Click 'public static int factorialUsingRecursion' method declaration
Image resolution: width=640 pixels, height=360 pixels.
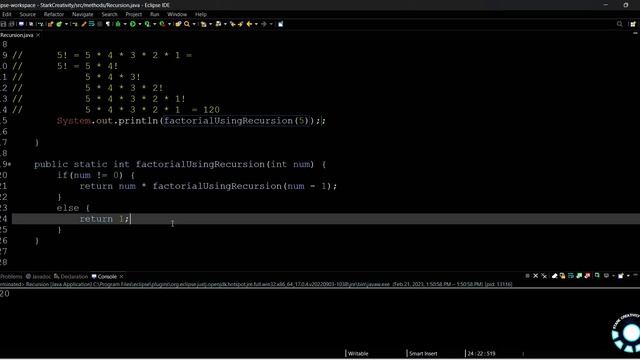click(x=180, y=164)
